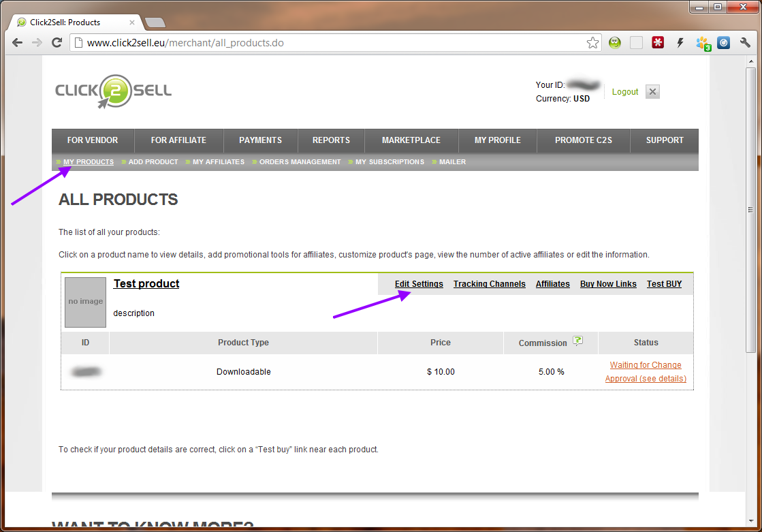Click the ID column header
The height and width of the screenshot is (532, 762).
point(85,343)
